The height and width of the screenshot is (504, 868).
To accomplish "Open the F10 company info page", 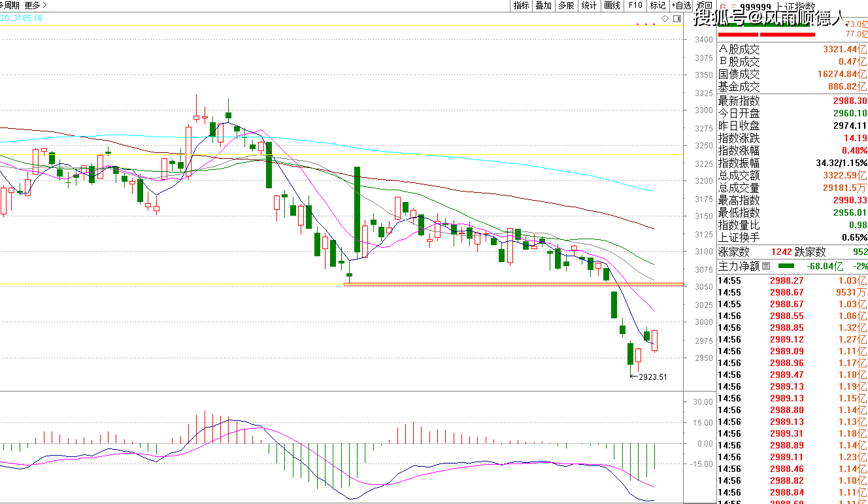I will pyautogui.click(x=635, y=5).
